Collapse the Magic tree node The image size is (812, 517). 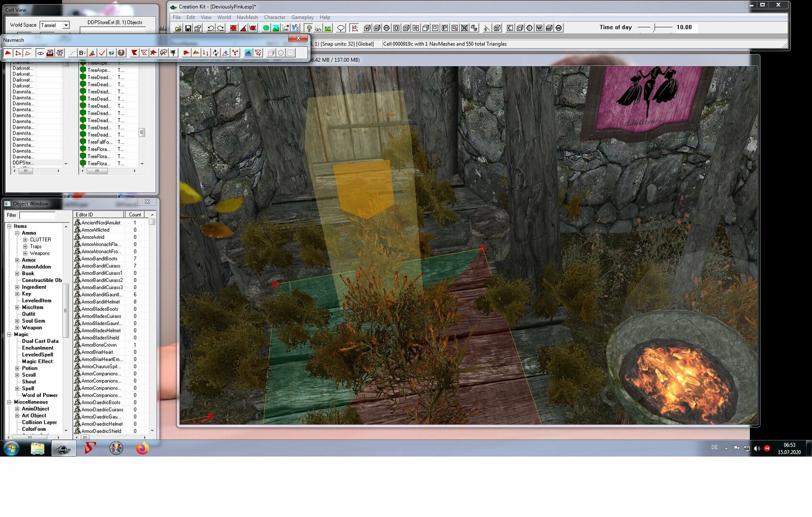[9, 334]
